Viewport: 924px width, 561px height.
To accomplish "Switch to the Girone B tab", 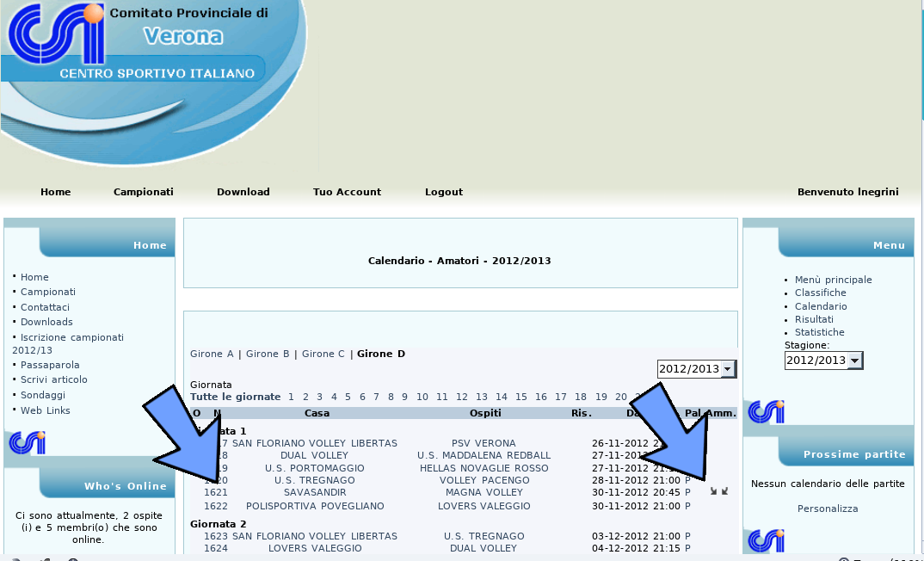I will 268,354.
